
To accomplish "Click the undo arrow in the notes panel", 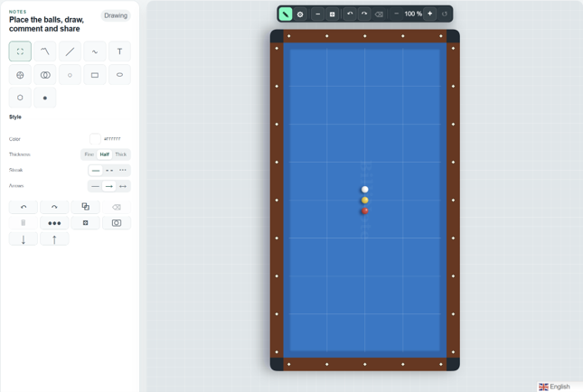I will pyautogui.click(x=24, y=207).
